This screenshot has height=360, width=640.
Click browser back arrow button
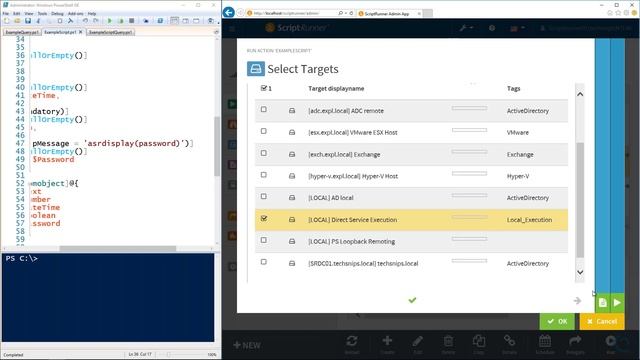coord(229,12)
